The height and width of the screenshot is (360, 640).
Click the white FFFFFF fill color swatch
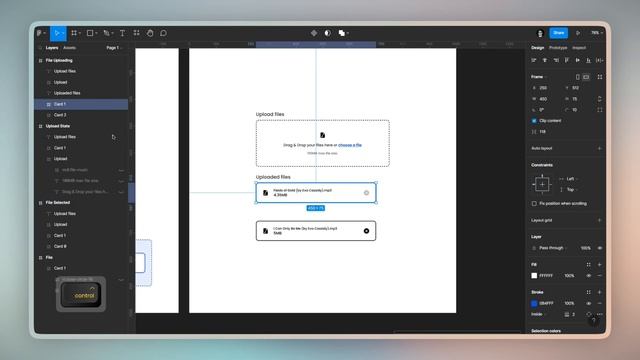[534, 276]
